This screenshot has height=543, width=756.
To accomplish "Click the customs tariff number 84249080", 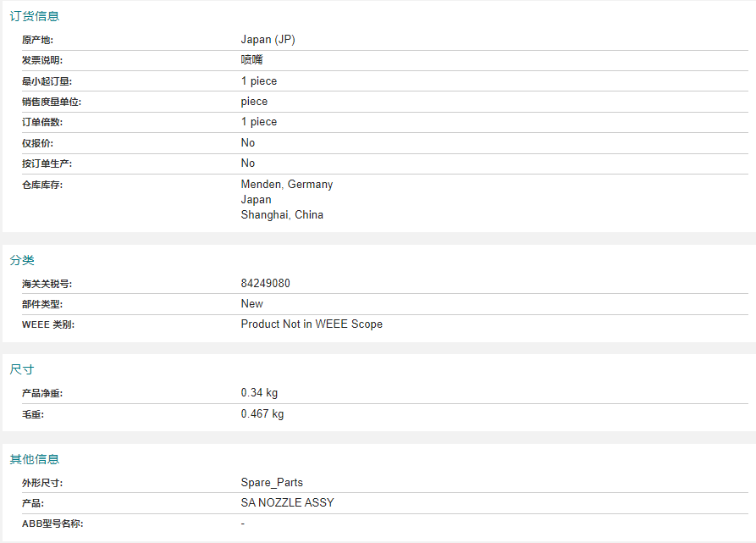I will [266, 283].
